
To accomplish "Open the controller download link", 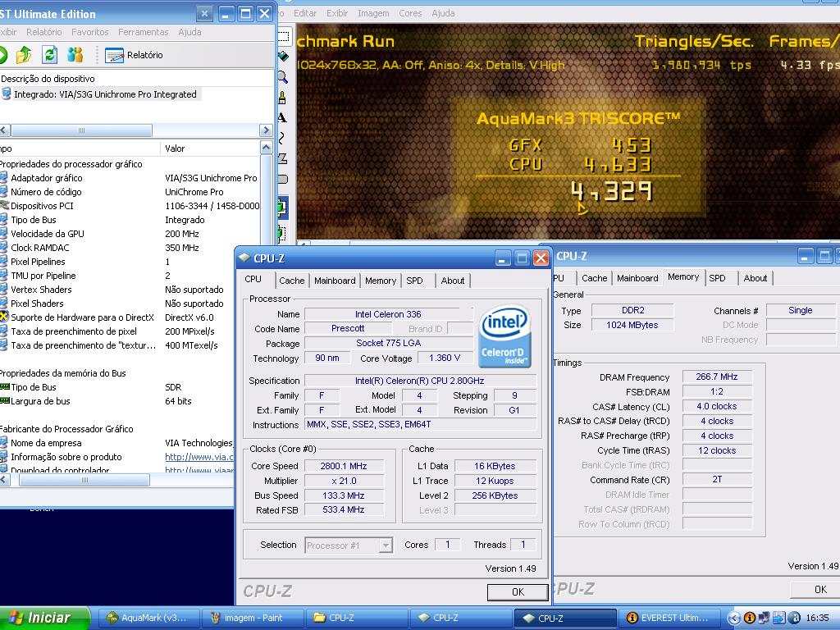I will [199, 470].
